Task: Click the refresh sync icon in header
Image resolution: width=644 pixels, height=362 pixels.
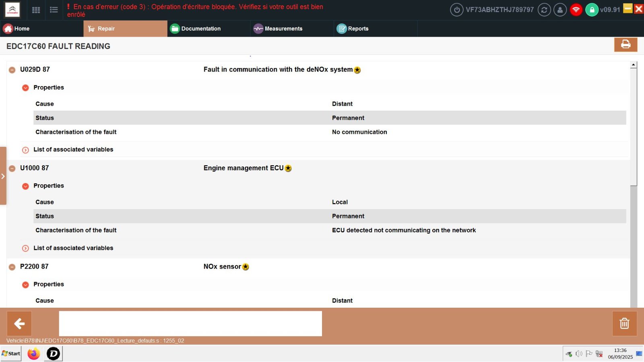Action: [544, 10]
